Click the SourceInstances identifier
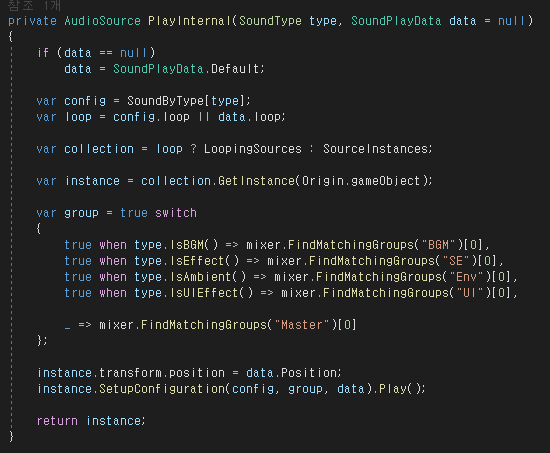The width and height of the screenshot is (550, 453). coord(375,149)
